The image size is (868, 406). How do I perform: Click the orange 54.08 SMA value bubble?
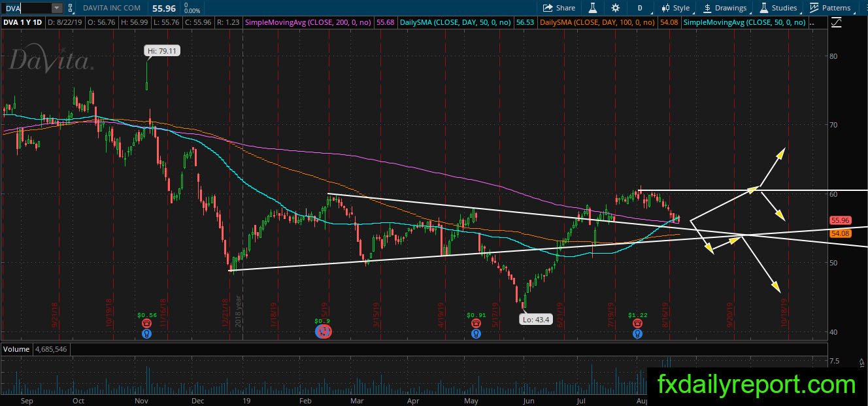coord(839,233)
